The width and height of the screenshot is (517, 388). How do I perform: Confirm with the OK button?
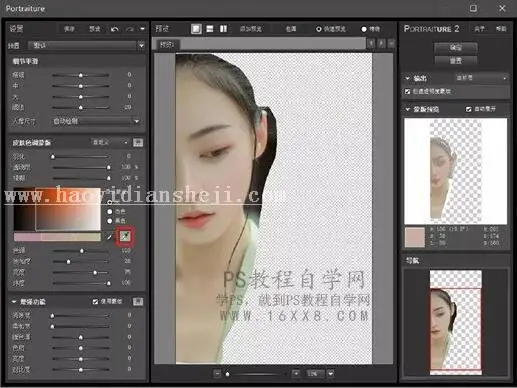click(455, 48)
